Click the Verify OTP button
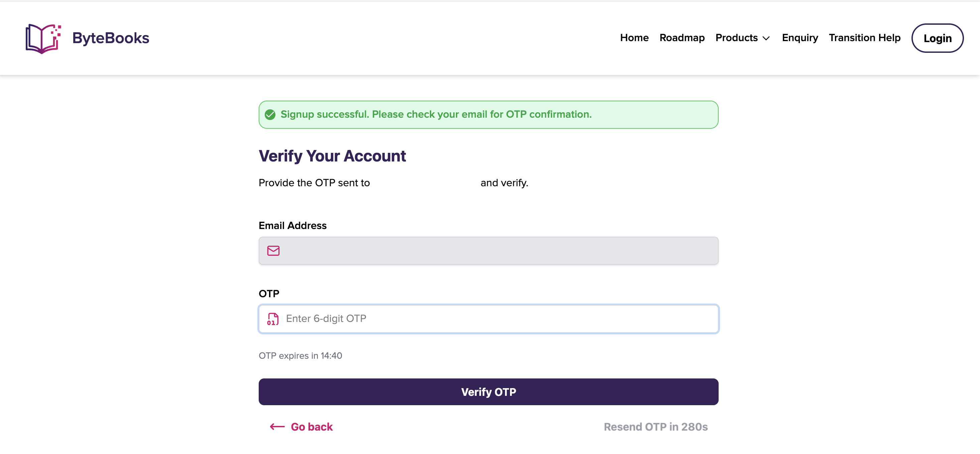Screen dimensions: 980x454 488,392
